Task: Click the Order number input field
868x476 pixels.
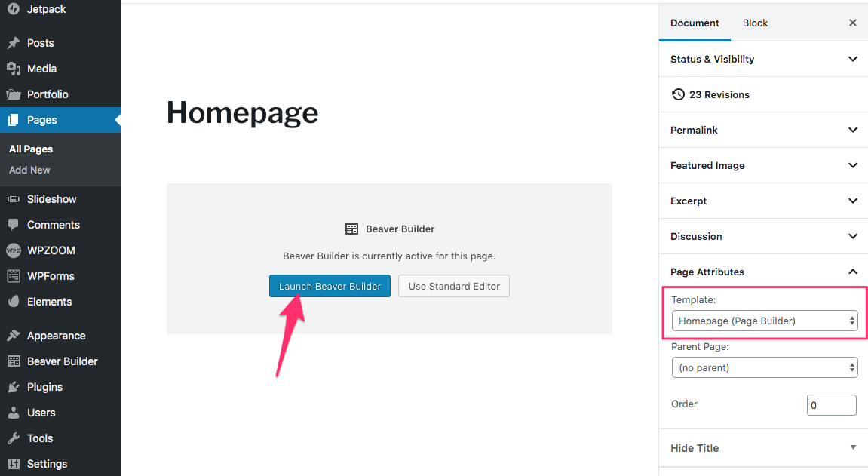Action: (x=832, y=405)
